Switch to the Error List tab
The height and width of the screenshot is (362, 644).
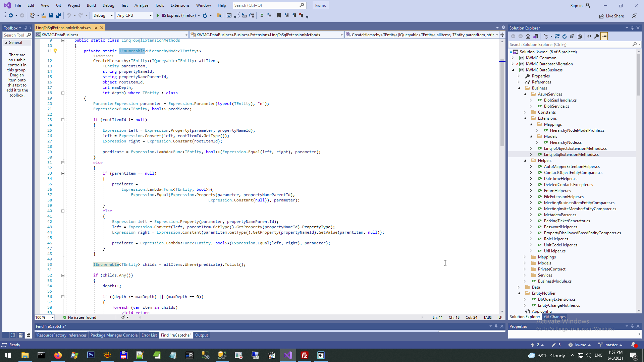point(149,335)
